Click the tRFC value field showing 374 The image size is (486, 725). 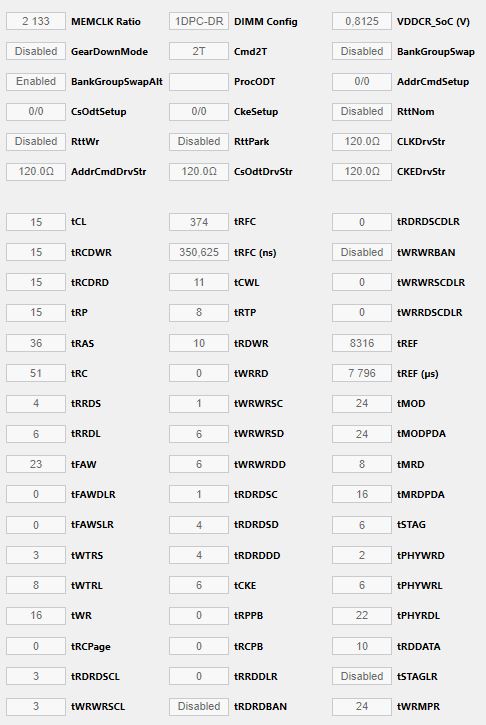199,222
